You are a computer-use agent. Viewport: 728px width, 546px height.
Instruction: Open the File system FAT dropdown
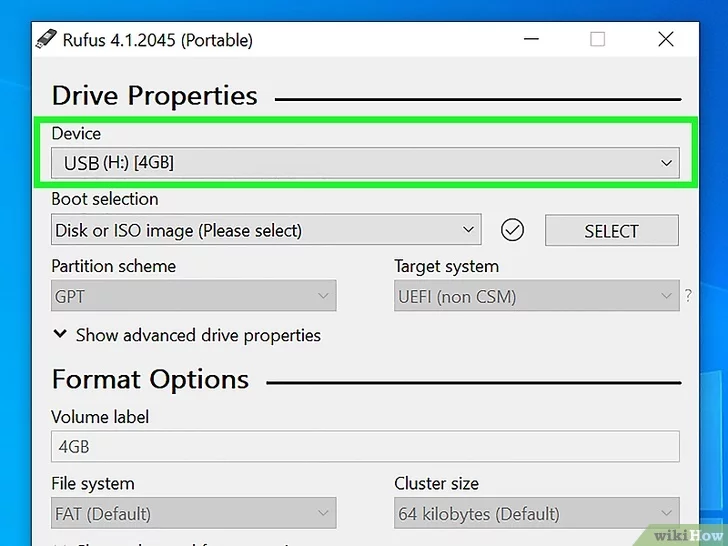[194, 513]
